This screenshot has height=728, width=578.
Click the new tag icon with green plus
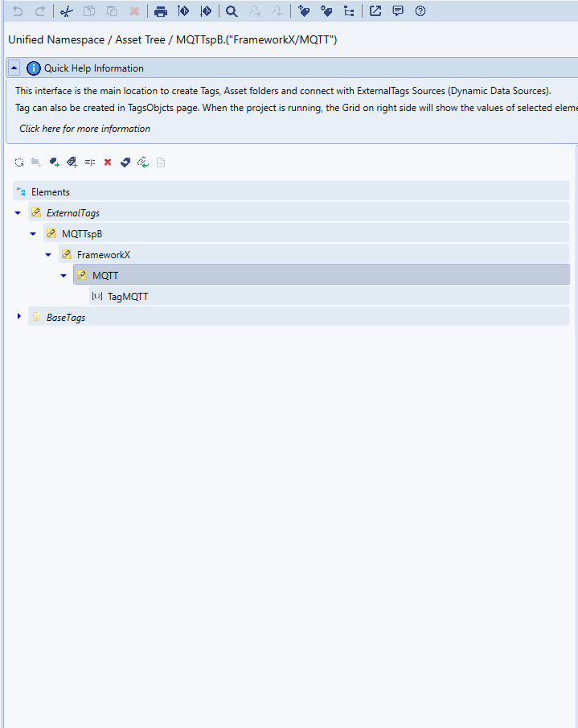55,162
